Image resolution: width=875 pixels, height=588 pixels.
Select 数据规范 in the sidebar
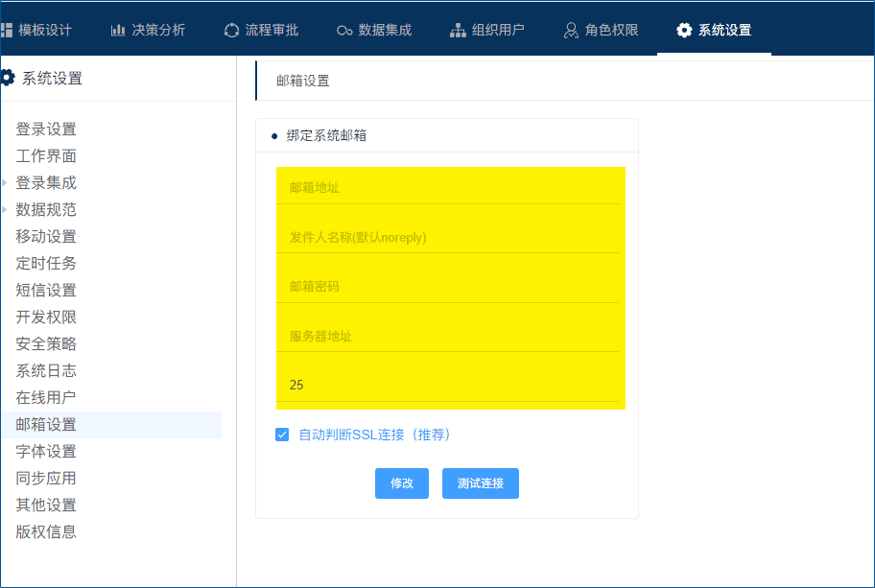tap(46, 209)
